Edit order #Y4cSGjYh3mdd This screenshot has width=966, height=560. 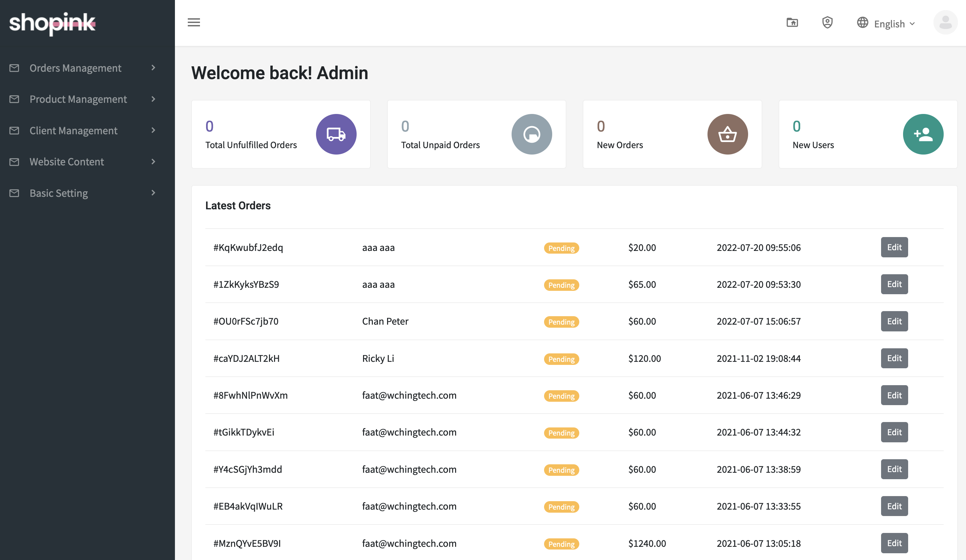tap(894, 469)
